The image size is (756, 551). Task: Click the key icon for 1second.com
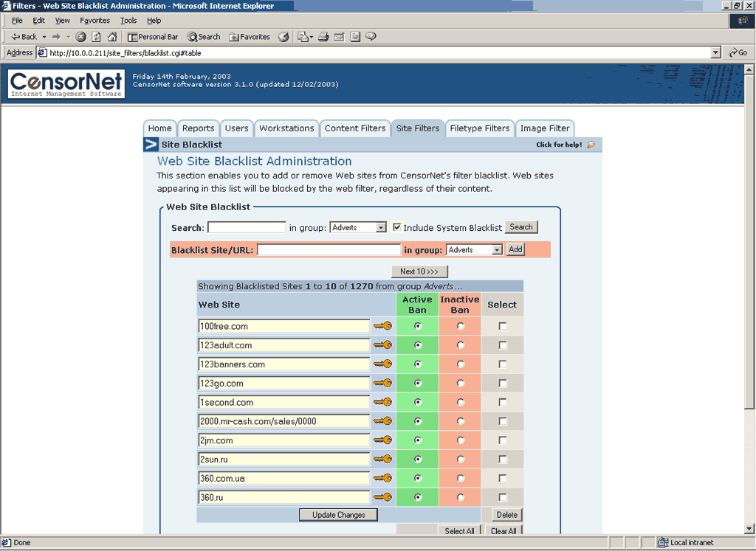pyautogui.click(x=383, y=402)
